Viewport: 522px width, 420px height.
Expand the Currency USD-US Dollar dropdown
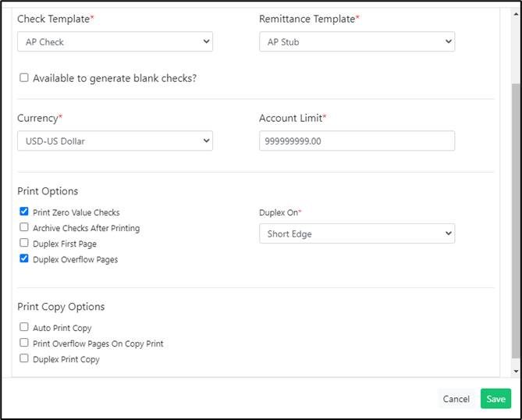115,141
